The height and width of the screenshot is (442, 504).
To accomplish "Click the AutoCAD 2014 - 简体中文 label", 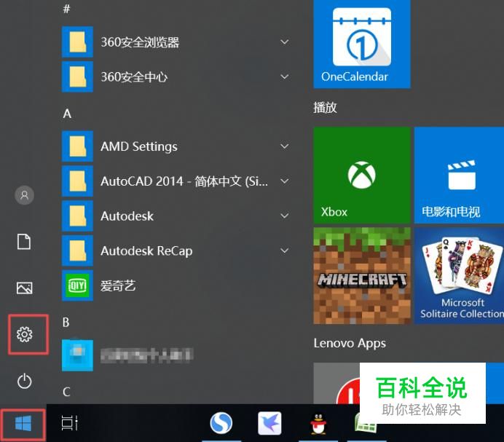I will pyautogui.click(x=184, y=181).
